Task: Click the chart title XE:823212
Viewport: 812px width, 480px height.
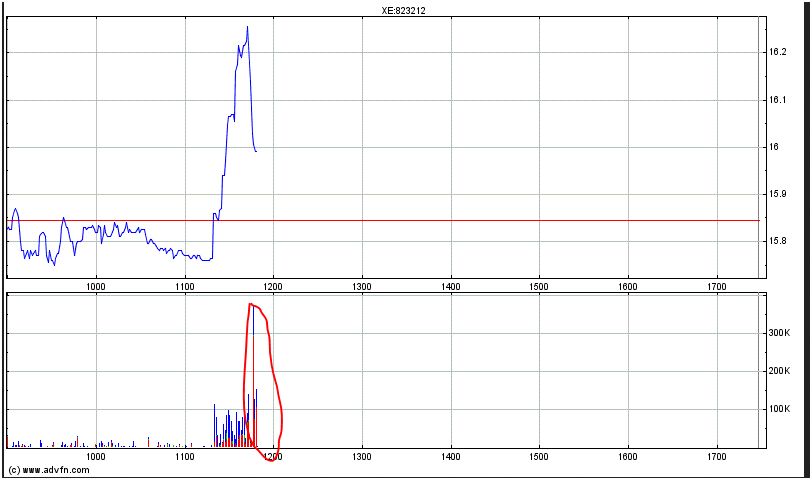Action: pos(403,10)
